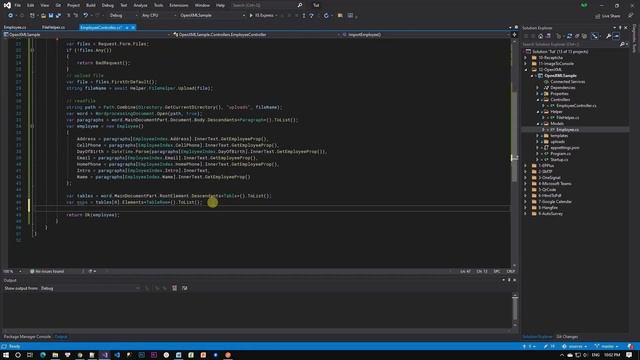Click the browser refresh toolbar icon

click(326, 16)
